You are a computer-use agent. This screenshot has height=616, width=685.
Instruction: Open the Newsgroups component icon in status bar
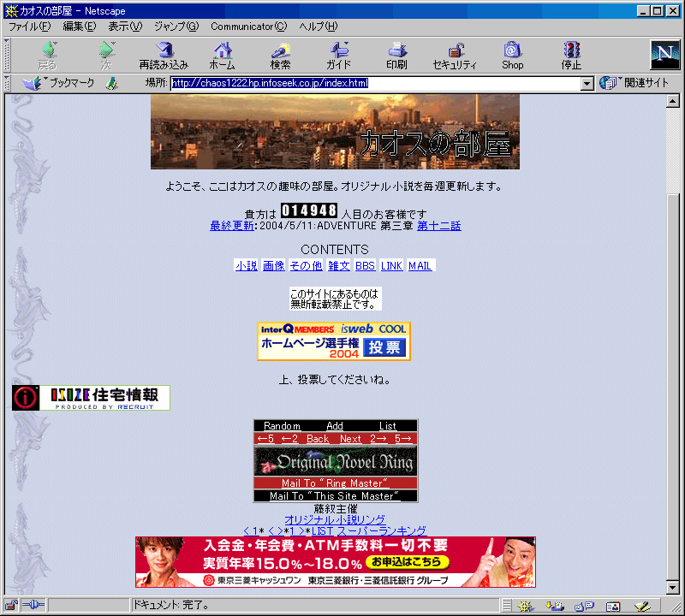[x=584, y=606]
